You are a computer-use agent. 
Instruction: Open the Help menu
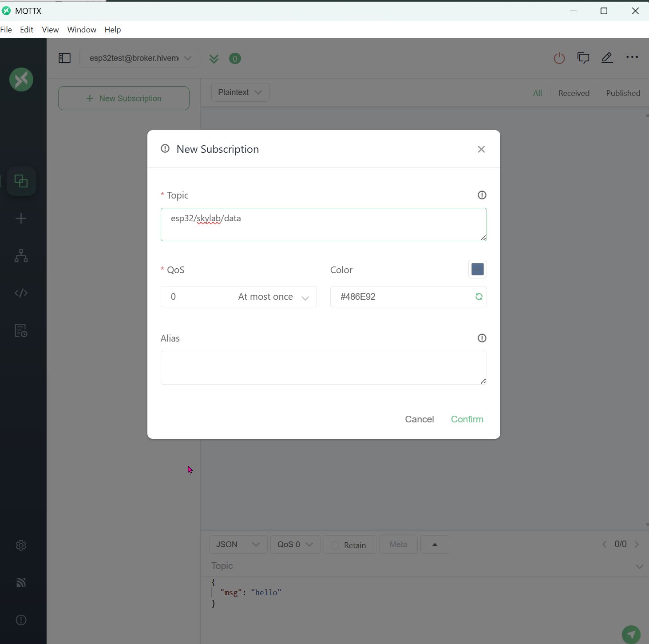click(113, 30)
